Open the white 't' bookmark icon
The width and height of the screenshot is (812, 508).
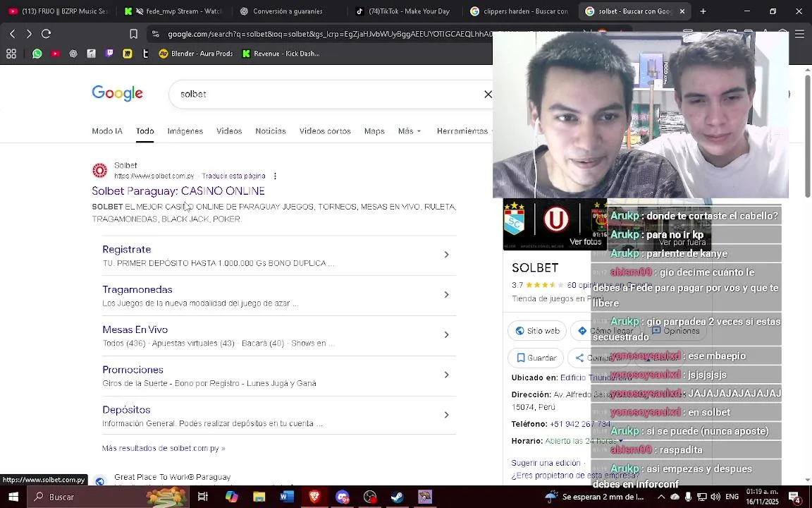pyautogui.click(x=145, y=54)
